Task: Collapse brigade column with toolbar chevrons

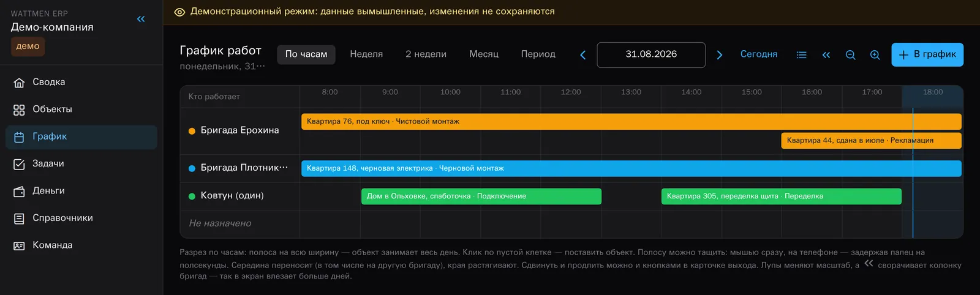Action: (826, 55)
